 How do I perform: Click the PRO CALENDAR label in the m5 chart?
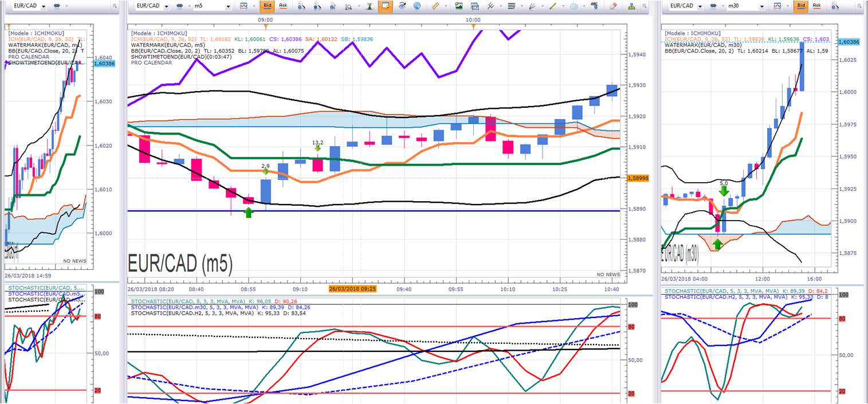point(151,63)
